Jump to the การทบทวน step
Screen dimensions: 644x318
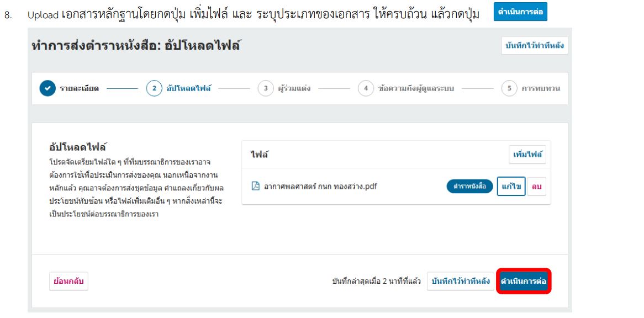point(541,88)
